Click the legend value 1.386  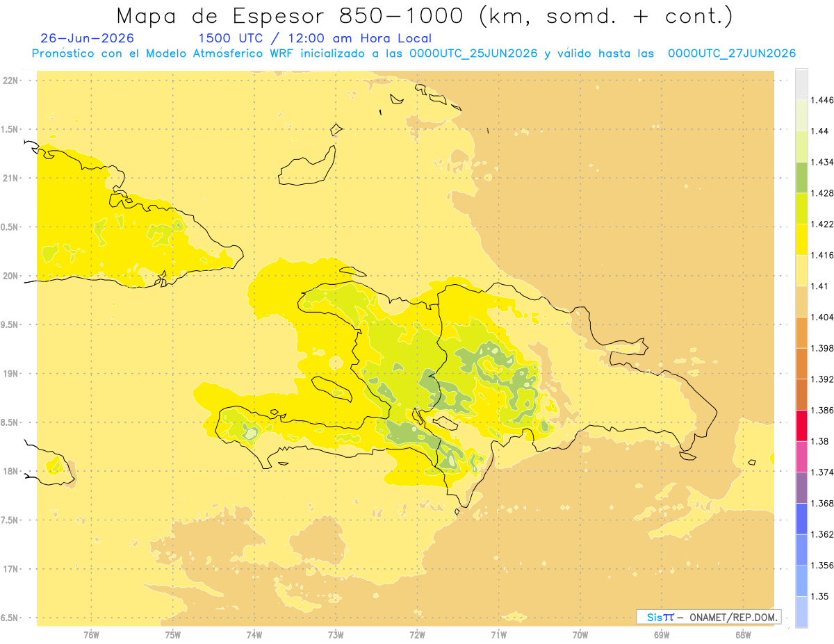point(822,410)
